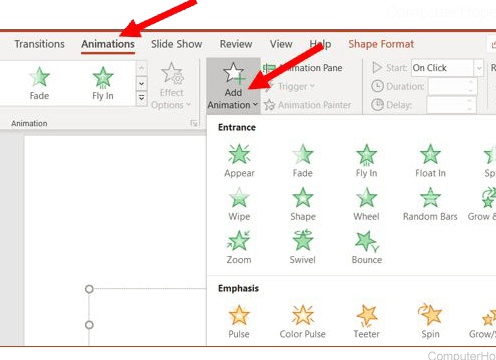Switch to the Animations tab
496x360 pixels.
click(x=108, y=44)
